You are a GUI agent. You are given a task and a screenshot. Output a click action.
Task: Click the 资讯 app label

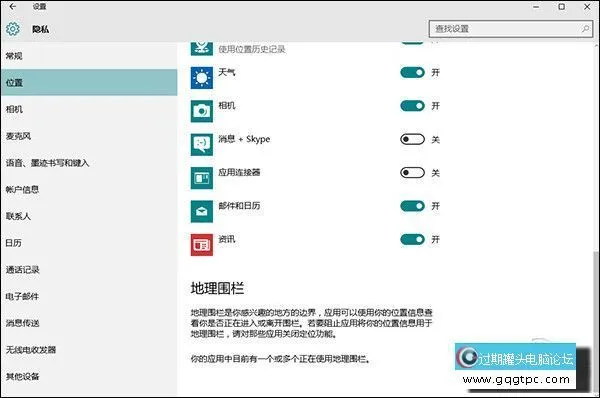(x=227, y=239)
